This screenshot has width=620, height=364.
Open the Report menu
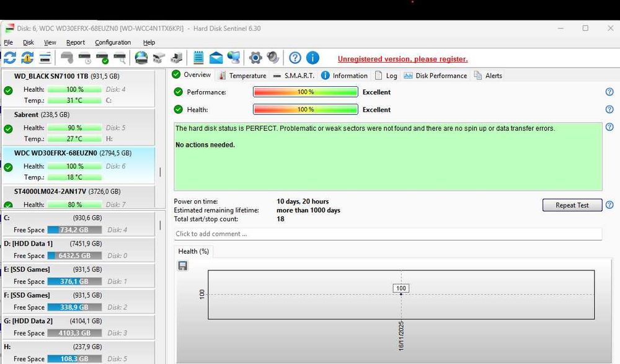[76, 42]
